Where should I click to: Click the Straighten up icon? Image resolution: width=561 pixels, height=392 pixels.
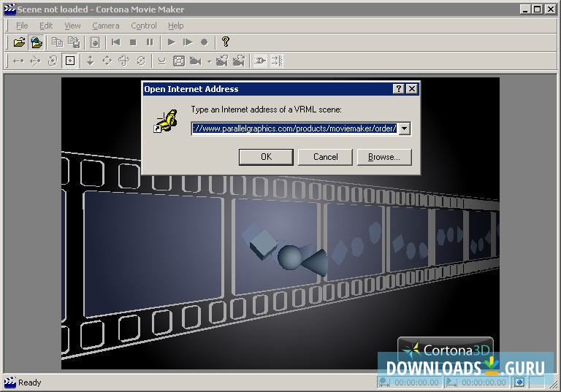(162, 61)
